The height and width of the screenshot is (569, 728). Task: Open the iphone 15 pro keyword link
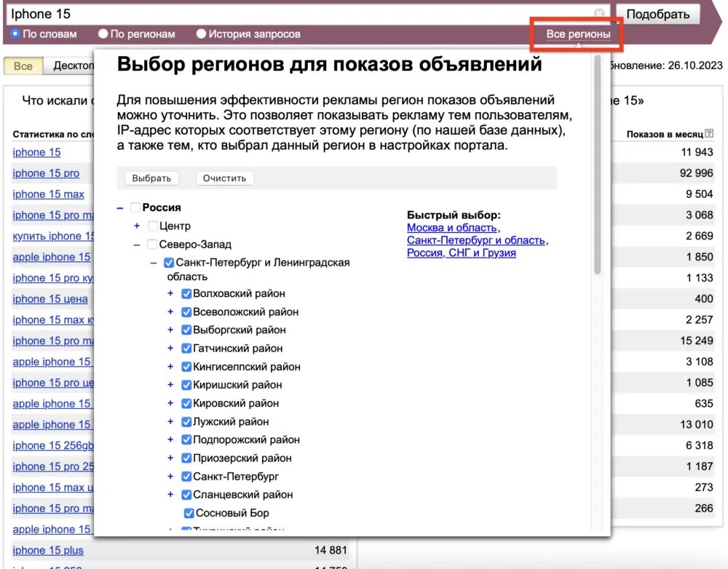pyautogui.click(x=46, y=173)
